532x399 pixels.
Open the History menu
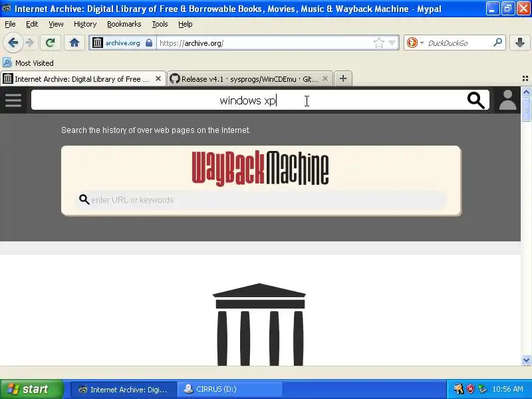85,24
